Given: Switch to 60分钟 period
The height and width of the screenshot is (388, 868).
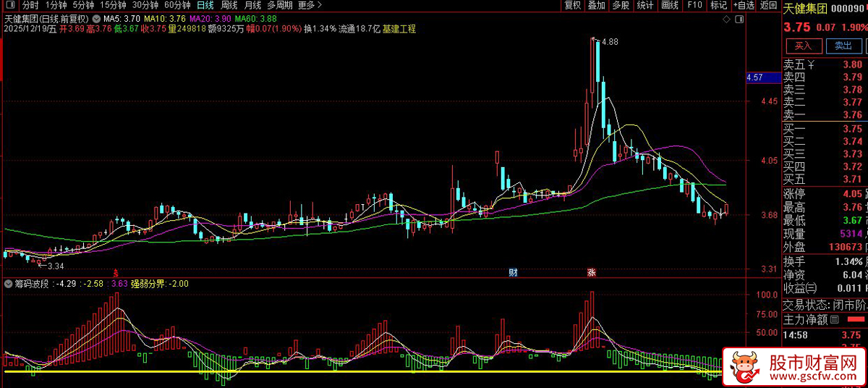Looking at the screenshot, I should point(177,5).
